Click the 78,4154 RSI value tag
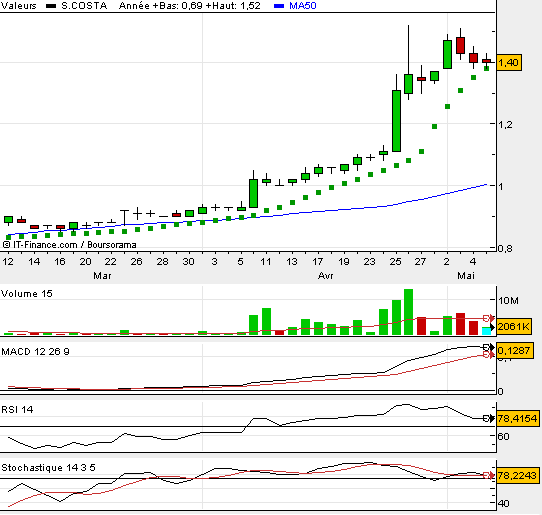 (517, 418)
